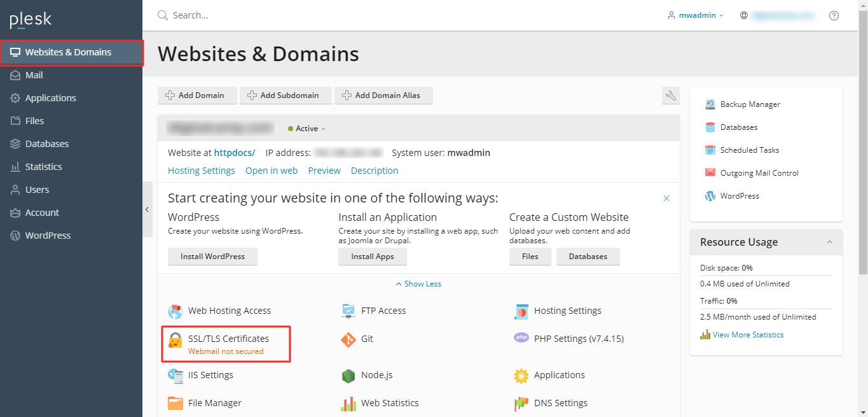
Task: Open the DNS Settings flag icon
Action: coord(521,404)
